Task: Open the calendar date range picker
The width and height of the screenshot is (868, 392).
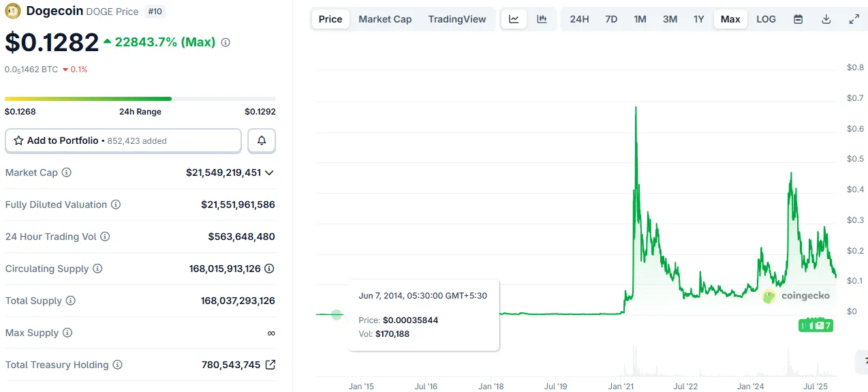Action: pos(798,19)
